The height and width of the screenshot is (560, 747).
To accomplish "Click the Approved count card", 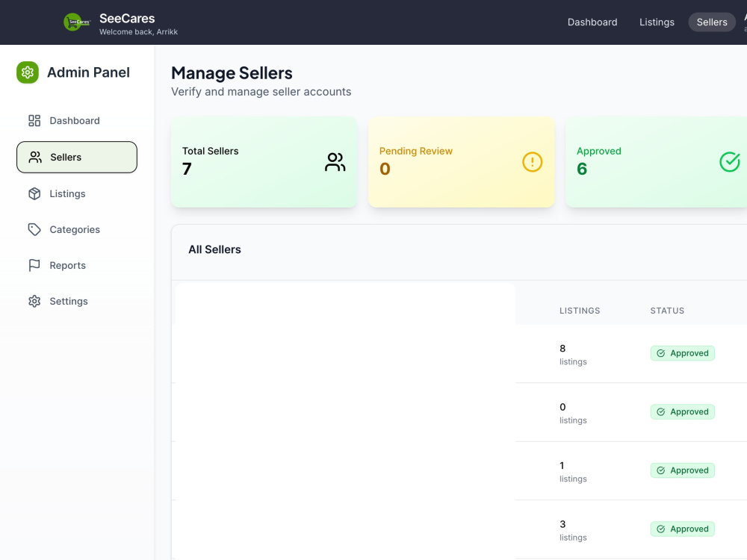I will [656, 162].
